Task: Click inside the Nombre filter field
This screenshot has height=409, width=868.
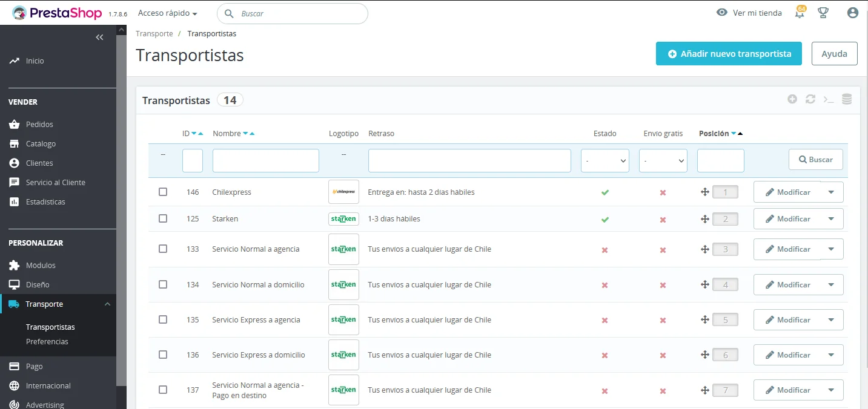Action: 265,160
